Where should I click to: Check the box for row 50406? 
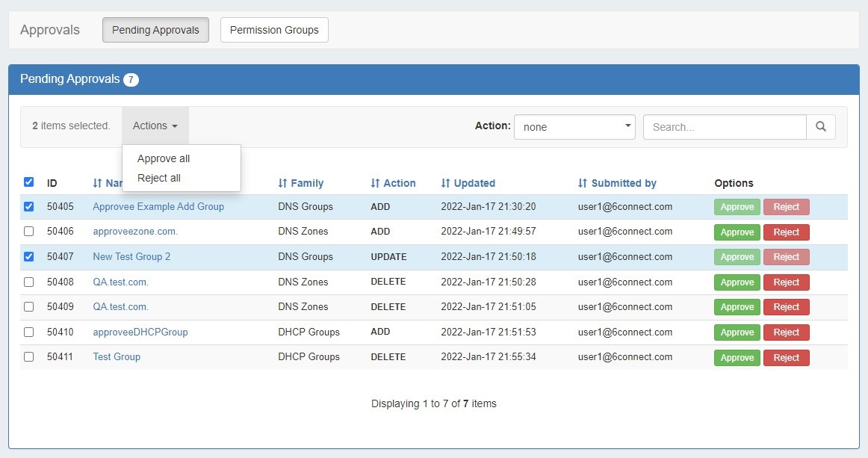28,232
